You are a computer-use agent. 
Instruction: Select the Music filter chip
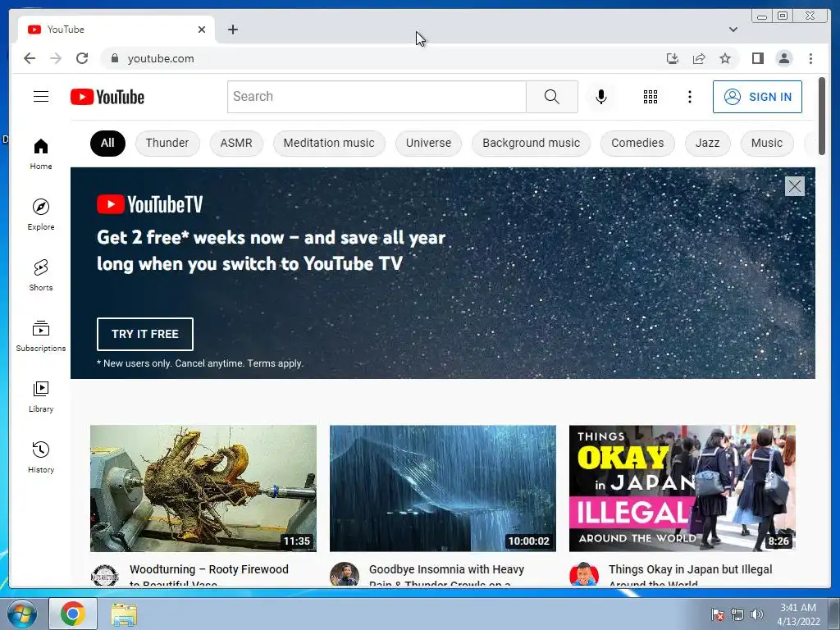point(767,143)
